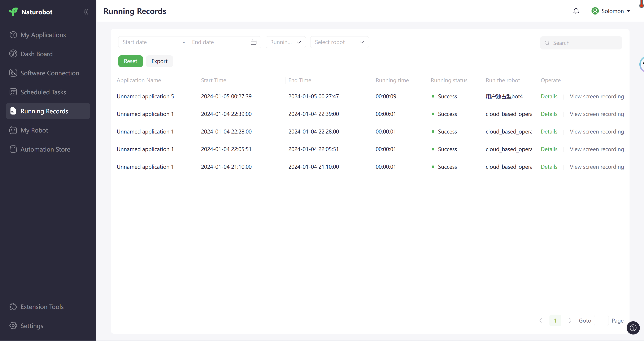Click the Scheduled Tasks calendar icon
Image resolution: width=644 pixels, height=341 pixels.
(13, 92)
